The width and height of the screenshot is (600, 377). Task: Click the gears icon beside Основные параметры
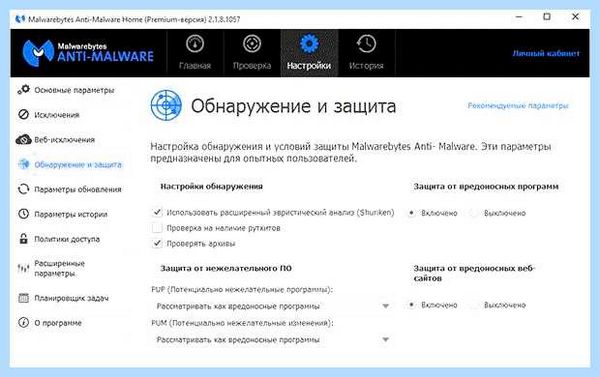pyautogui.click(x=23, y=90)
